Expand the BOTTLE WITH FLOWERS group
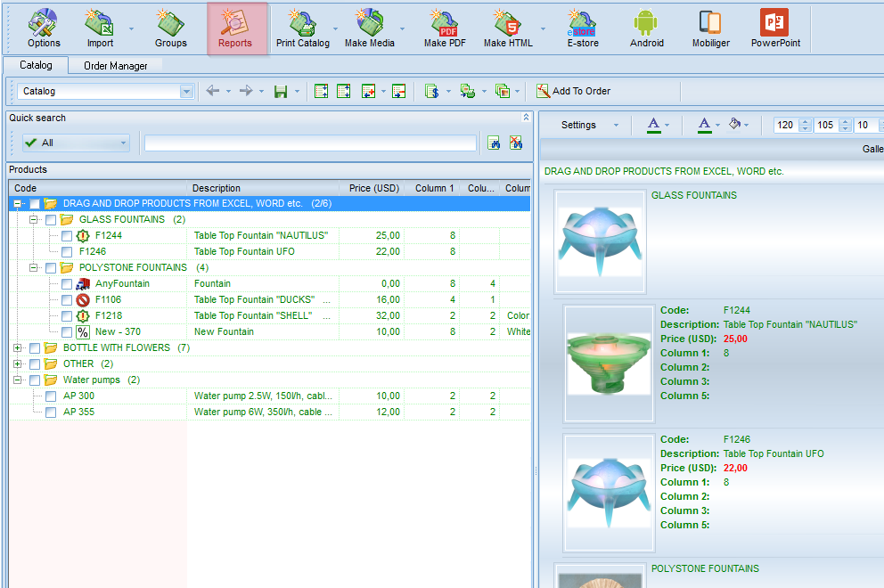This screenshot has height=588, width=884. click(x=18, y=348)
